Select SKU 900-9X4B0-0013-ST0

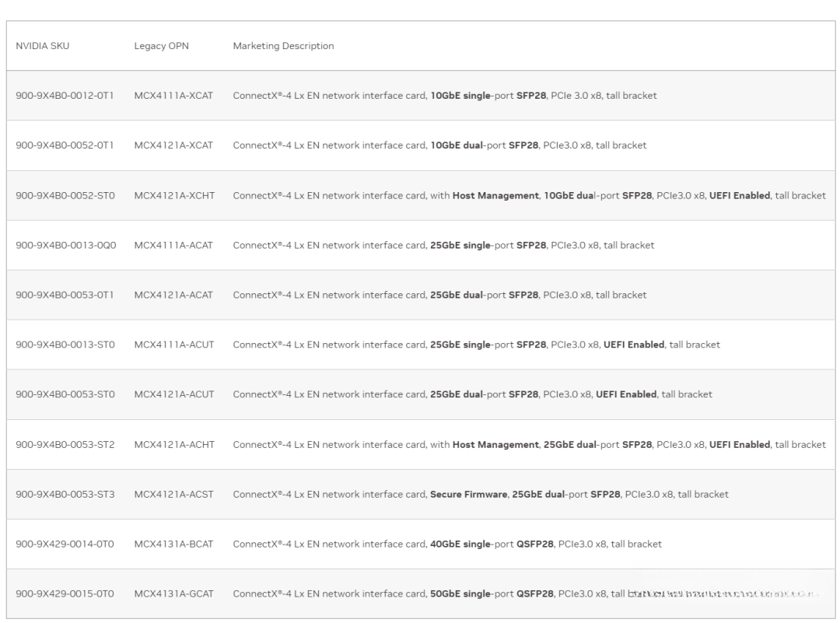tap(65, 345)
